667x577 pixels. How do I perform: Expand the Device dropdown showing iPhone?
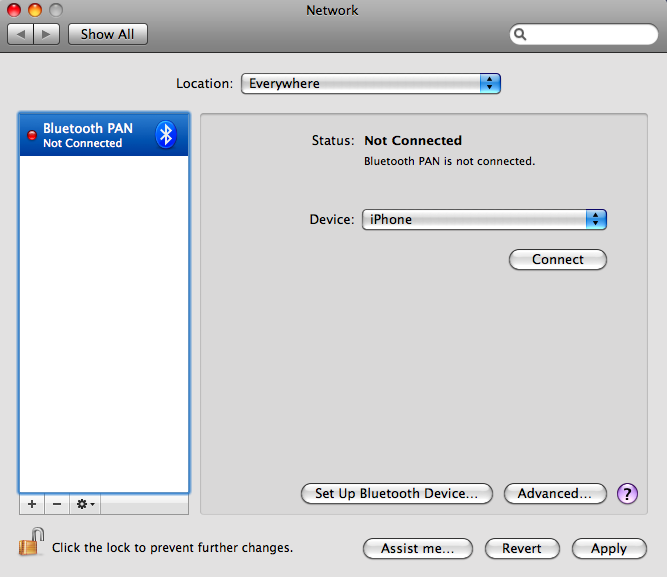[x=484, y=220]
